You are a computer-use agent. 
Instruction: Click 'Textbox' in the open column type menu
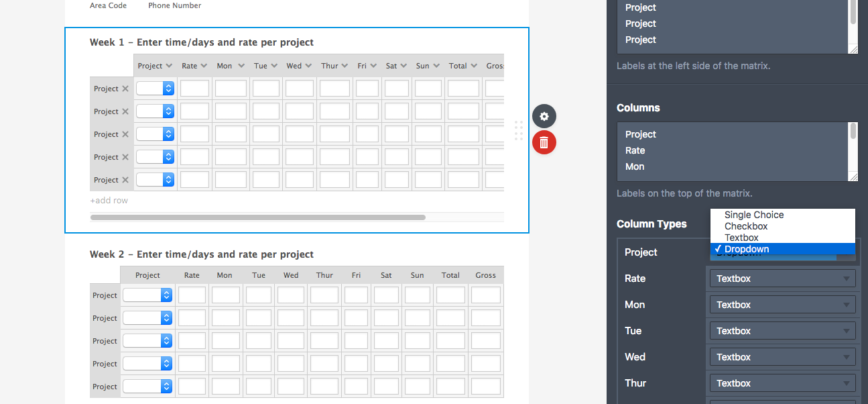pyautogui.click(x=741, y=237)
